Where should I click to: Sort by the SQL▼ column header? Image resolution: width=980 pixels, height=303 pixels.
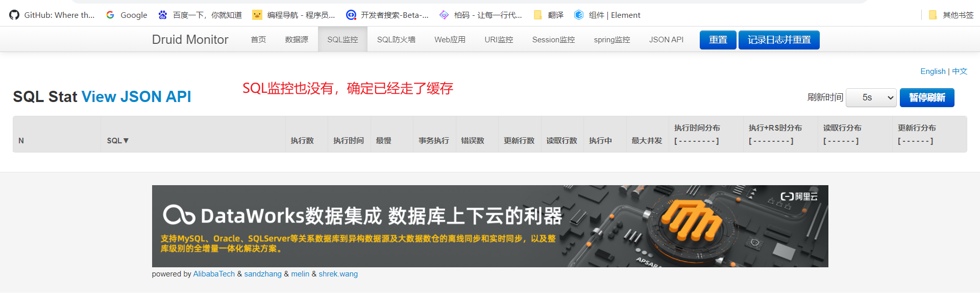coord(193,134)
